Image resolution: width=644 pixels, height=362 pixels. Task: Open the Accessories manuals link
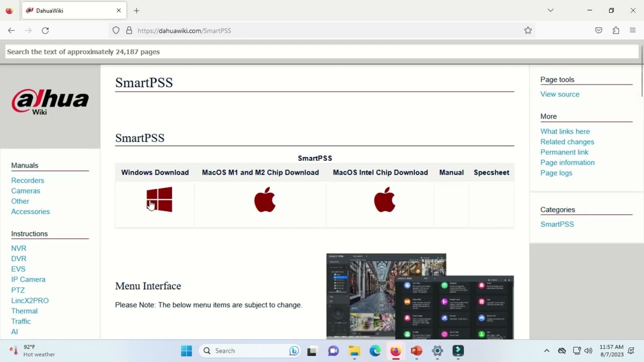click(x=30, y=212)
